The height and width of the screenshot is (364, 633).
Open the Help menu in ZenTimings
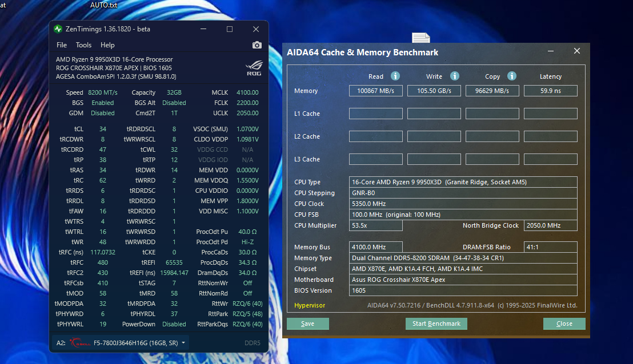click(x=107, y=45)
